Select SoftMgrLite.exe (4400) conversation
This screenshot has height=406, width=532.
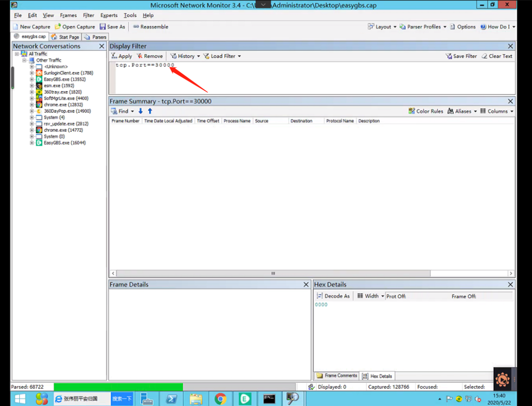pos(66,98)
